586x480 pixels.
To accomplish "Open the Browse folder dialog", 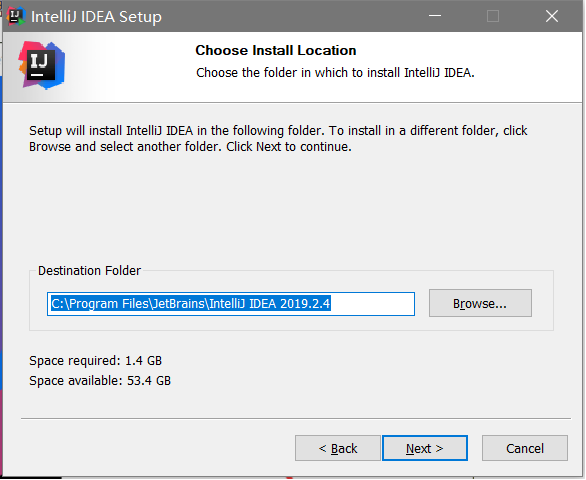I will 480,303.
